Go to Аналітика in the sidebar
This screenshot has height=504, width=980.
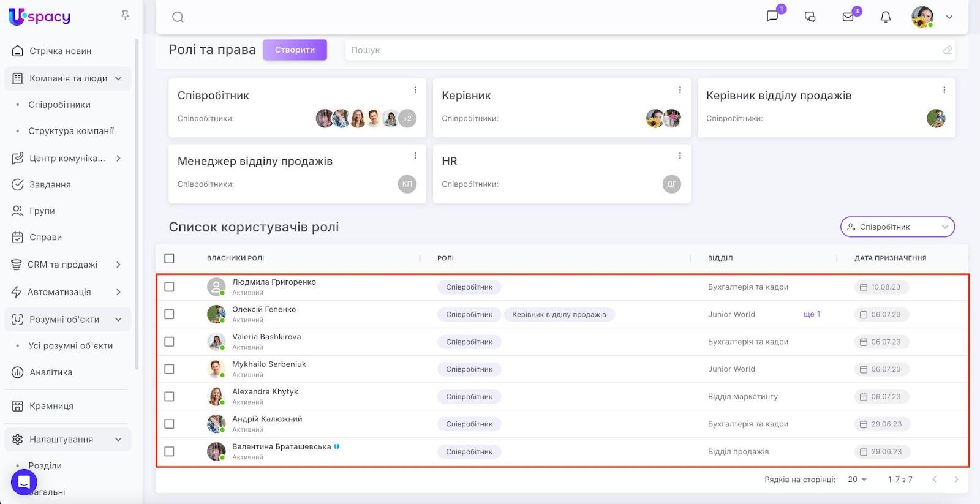pyautogui.click(x=51, y=372)
